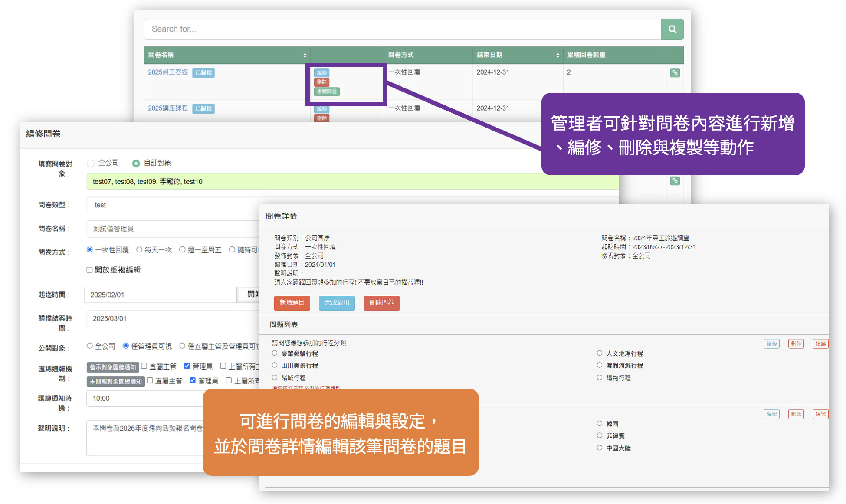The width and height of the screenshot is (846, 504).
Task: Click the green link icon in first row
Action: pos(675,72)
